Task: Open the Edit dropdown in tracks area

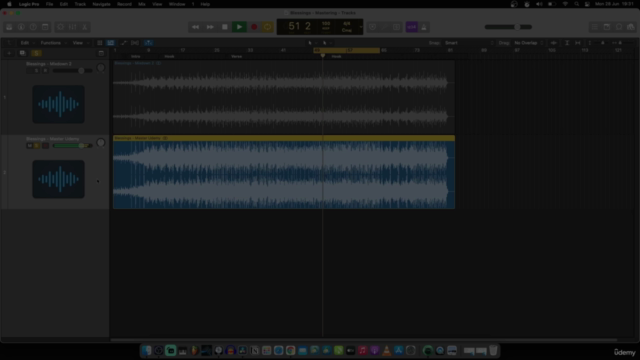Action: [27, 43]
